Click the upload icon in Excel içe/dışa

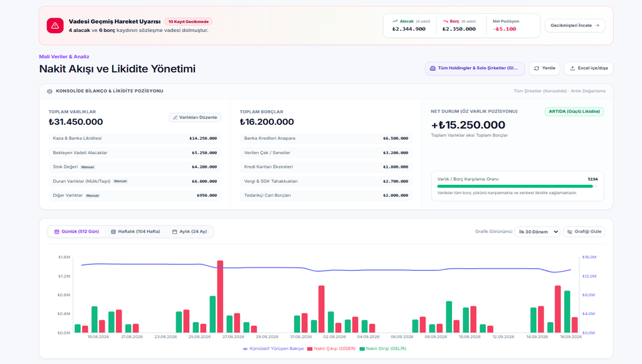[x=572, y=68]
